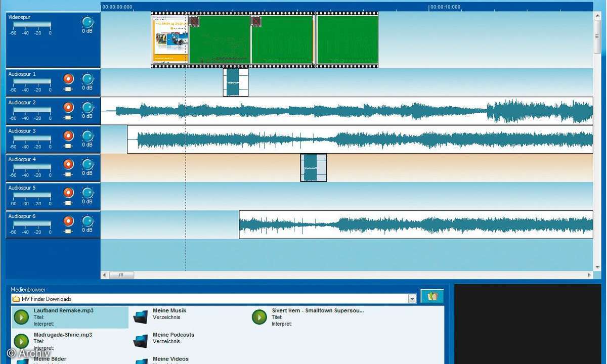
Task: Click the Audiospur 2 volume knob
Action: [x=88, y=107]
